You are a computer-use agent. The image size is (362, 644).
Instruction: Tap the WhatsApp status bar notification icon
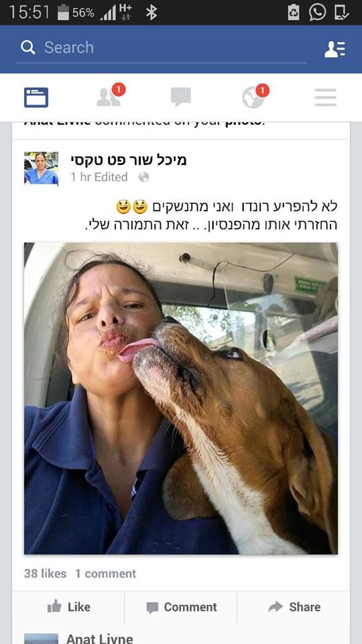tap(317, 12)
